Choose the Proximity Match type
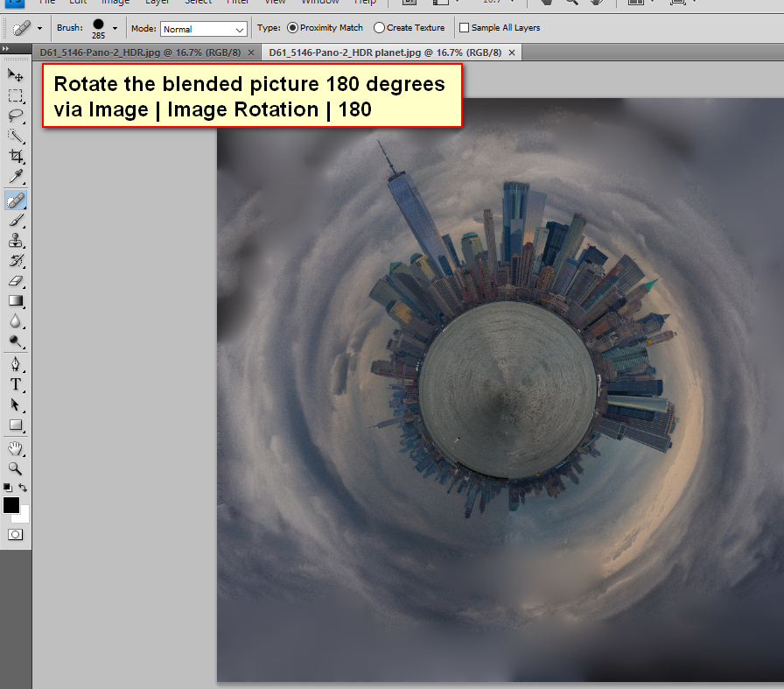 click(x=325, y=27)
